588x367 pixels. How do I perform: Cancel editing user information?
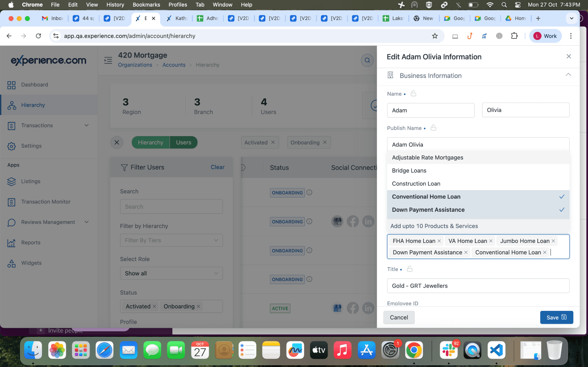[x=399, y=317]
